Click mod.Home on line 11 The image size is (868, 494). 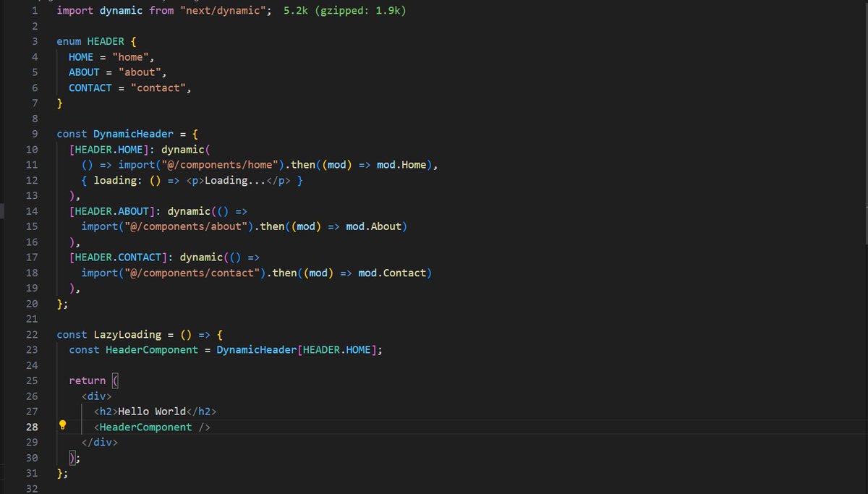(401, 165)
